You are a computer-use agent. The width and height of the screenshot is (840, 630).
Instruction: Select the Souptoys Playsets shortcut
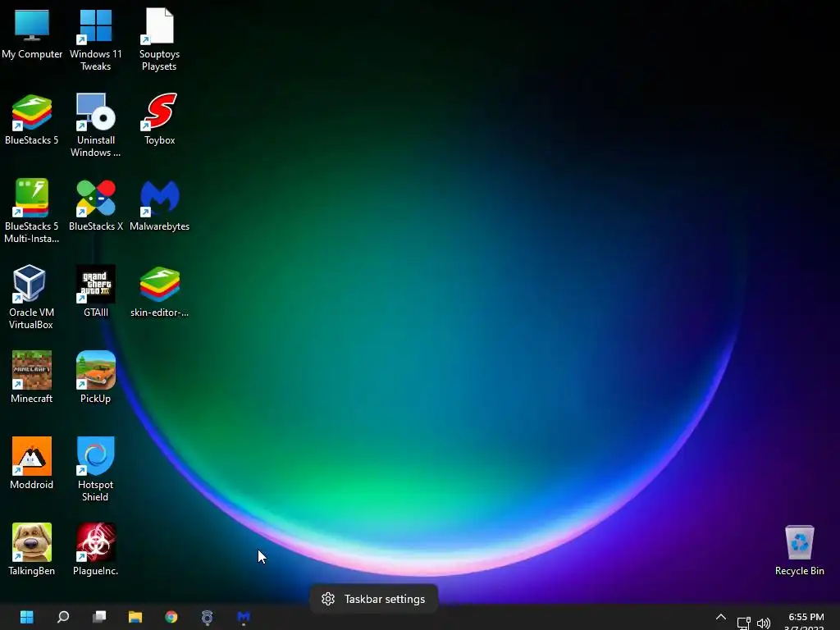click(159, 39)
